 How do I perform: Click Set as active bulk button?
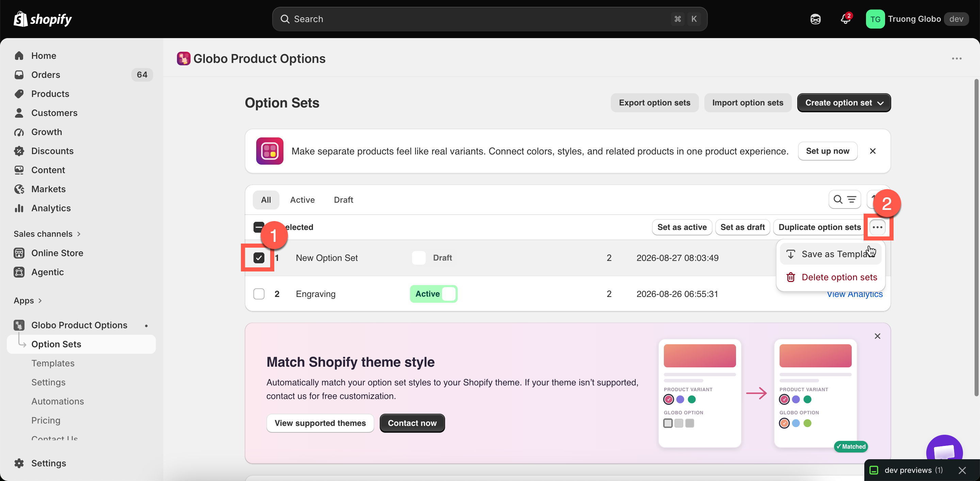682,227
